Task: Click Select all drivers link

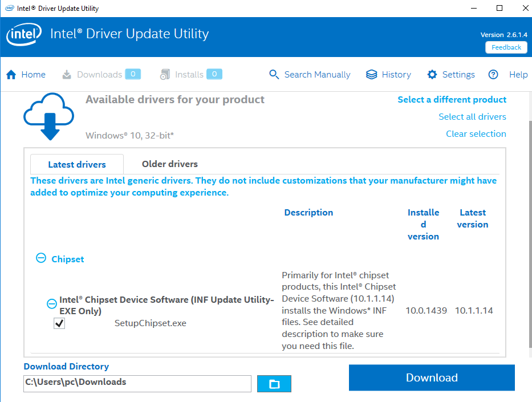Action: coord(472,117)
